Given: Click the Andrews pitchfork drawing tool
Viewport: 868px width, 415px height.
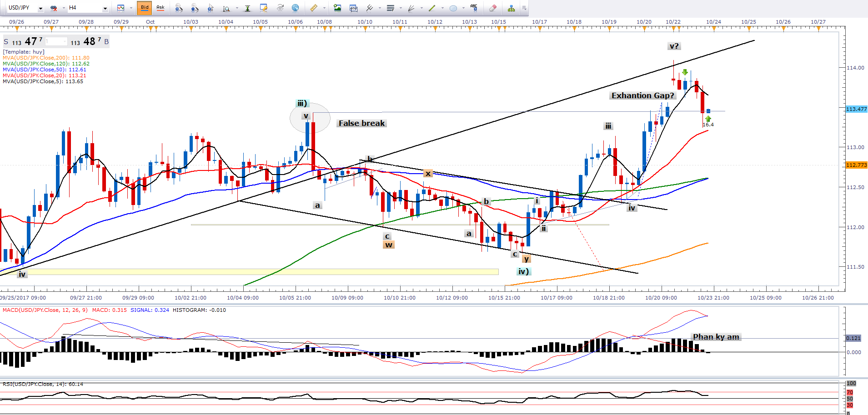Looking at the screenshot, I should click(x=370, y=8).
